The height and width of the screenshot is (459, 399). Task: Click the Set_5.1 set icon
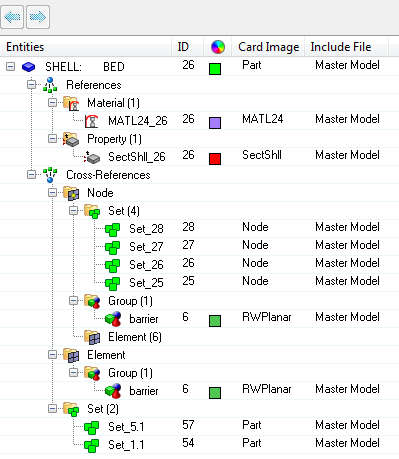(91, 427)
